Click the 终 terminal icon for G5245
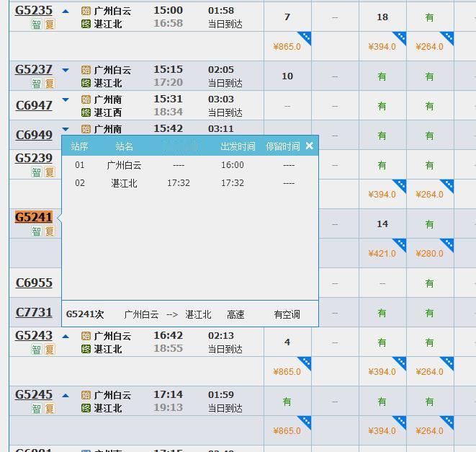The width and height of the screenshot is (476, 452). click(x=86, y=408)
